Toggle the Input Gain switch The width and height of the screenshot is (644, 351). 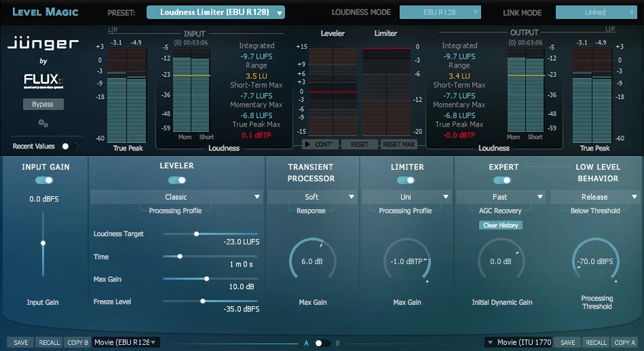(x=44, y=180)
